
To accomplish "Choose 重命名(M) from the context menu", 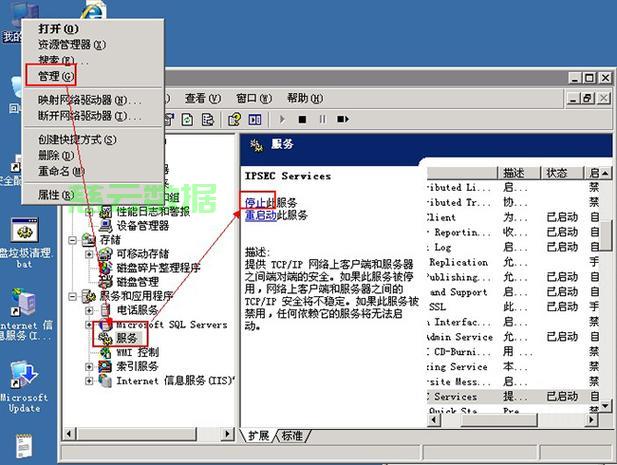I will pyautogui.click(x=93, y=171).
